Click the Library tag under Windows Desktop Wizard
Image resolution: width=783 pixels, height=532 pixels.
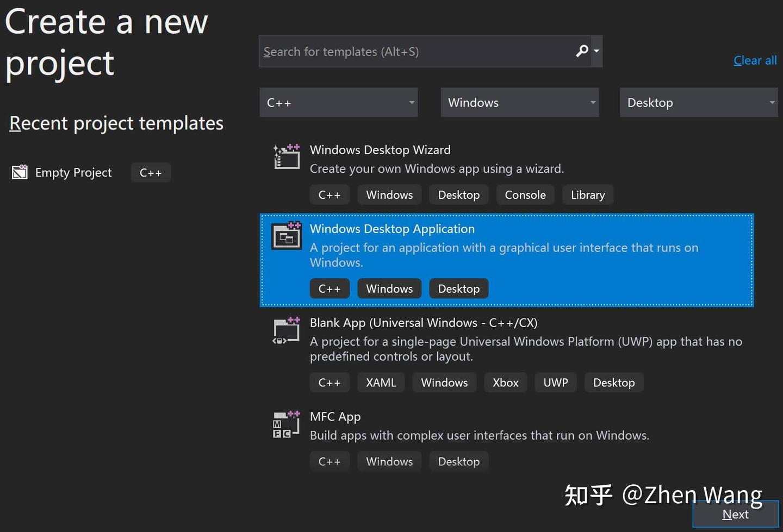point(588,195)
